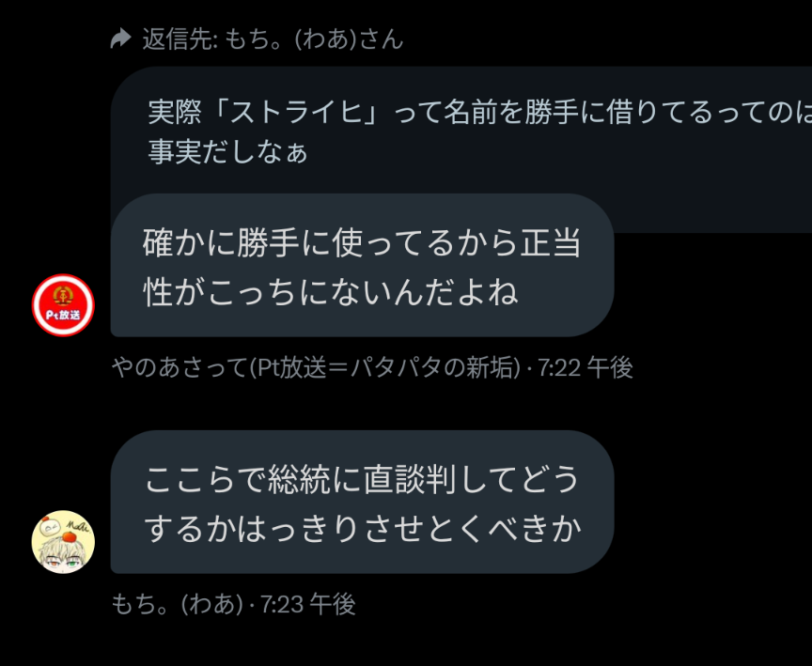Tap the line するかはっきりさせとくべきか

tap(363, 528)
